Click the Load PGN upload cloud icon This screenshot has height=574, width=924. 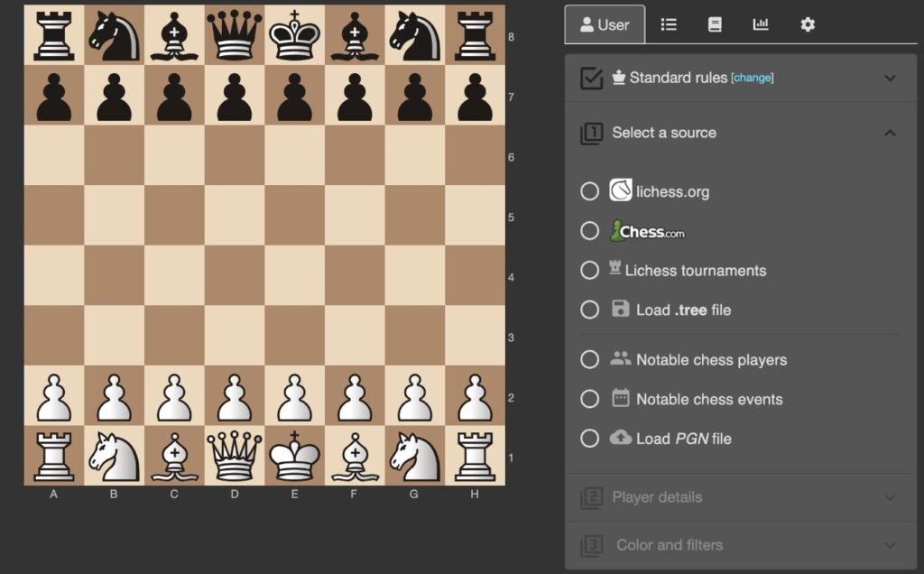tap(621, 438)
